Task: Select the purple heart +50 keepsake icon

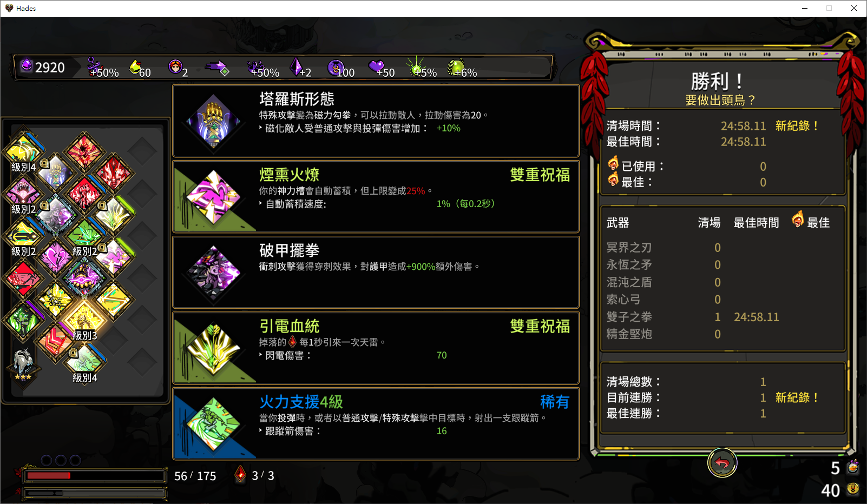Action: (376, 67)
